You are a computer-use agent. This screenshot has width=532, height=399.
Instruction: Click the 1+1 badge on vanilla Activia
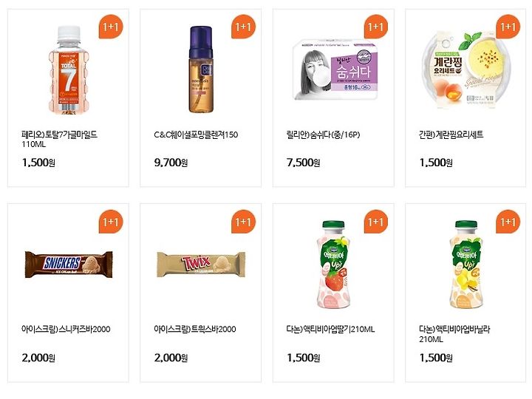[508, 222]
